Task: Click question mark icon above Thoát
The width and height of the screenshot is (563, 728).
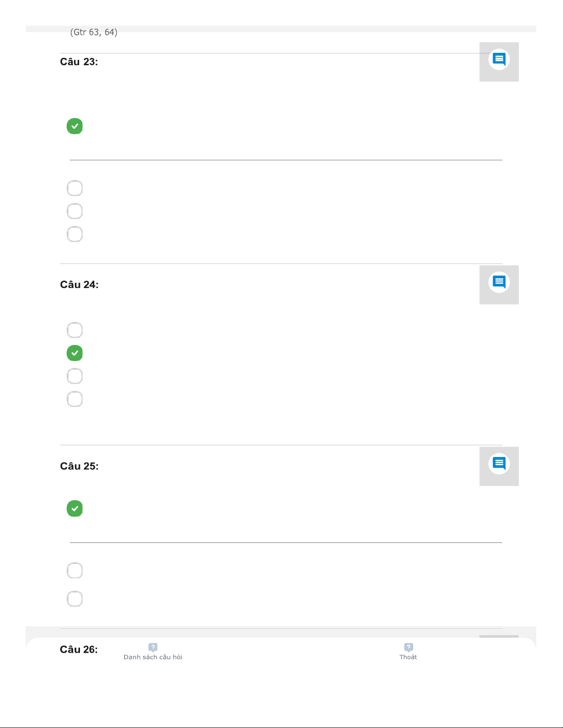Action: tap(409, 647)
